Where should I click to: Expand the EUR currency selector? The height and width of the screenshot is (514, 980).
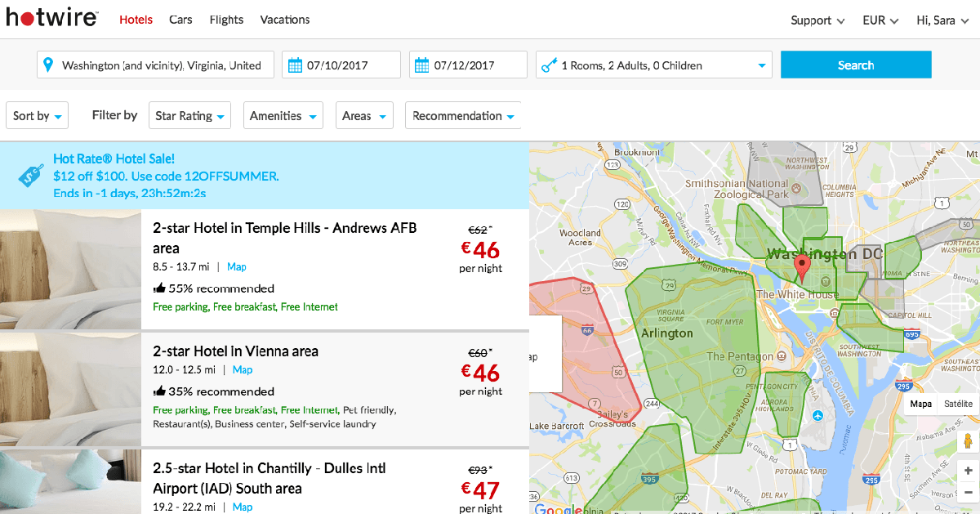pos(880,20)
